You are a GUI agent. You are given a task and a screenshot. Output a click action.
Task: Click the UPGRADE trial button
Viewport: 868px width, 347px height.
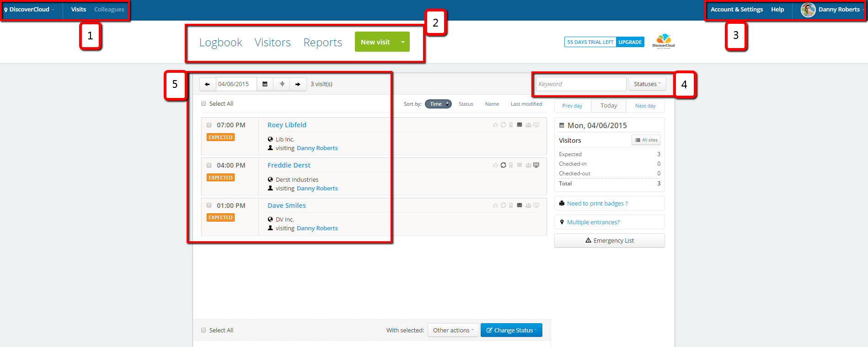(630, 42)
